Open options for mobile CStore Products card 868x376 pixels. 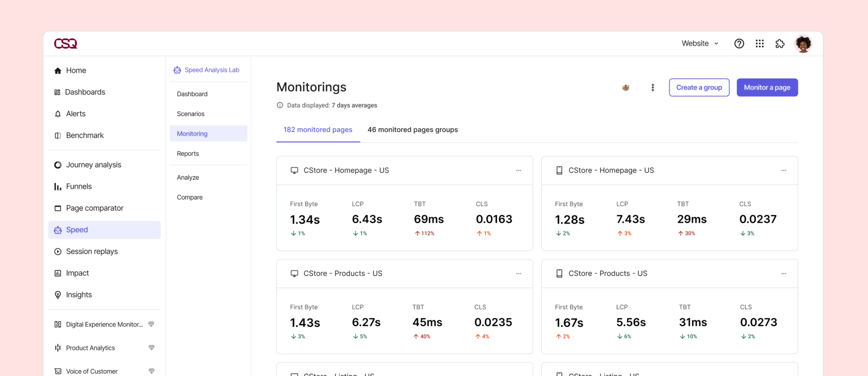coord(783,273)
